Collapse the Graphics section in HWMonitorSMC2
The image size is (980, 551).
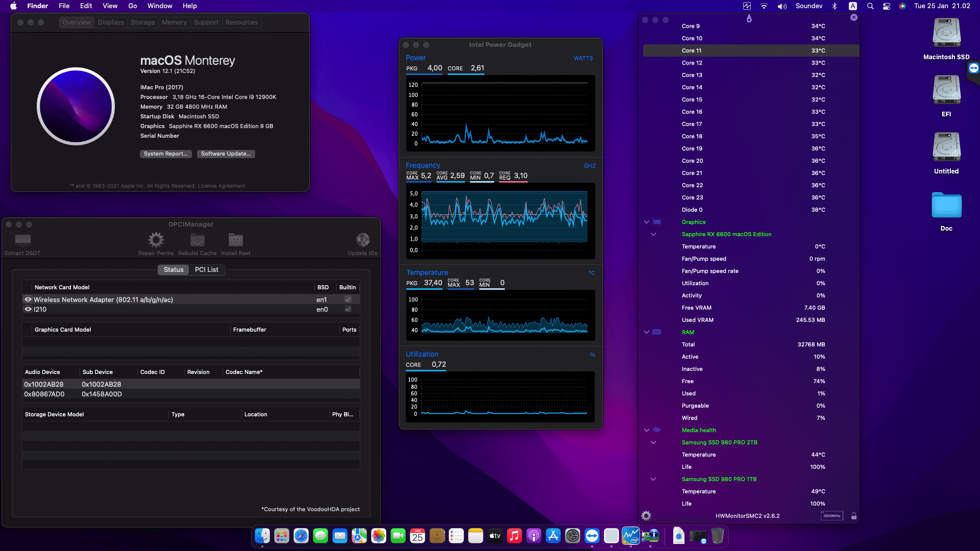tap(646, 221)
